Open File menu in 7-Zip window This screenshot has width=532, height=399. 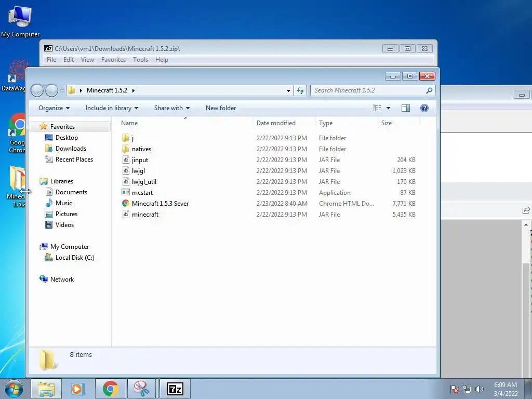click(51, 60)
